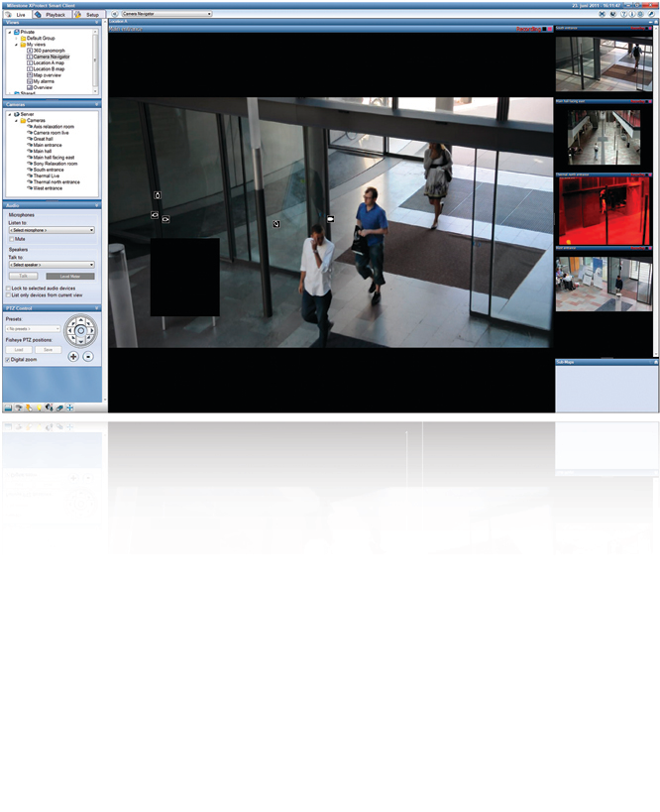Click the Level Meter button
The image size is (660, 812).
(x=70, y=277)
